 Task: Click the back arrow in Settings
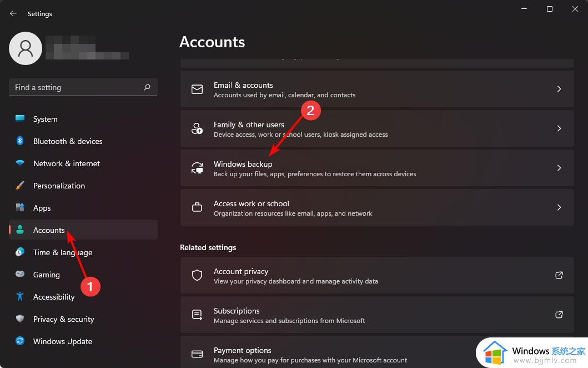[13, 13]
